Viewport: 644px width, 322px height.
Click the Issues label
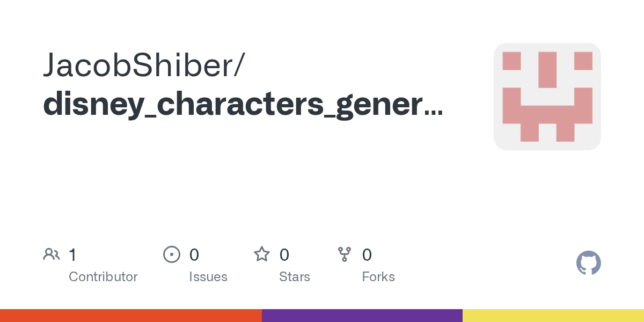208,277
